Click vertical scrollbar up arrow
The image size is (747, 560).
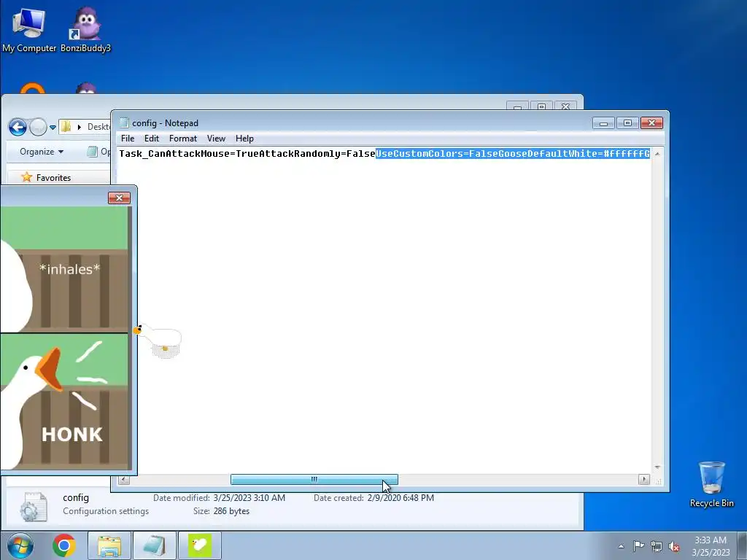click(657, 153)
